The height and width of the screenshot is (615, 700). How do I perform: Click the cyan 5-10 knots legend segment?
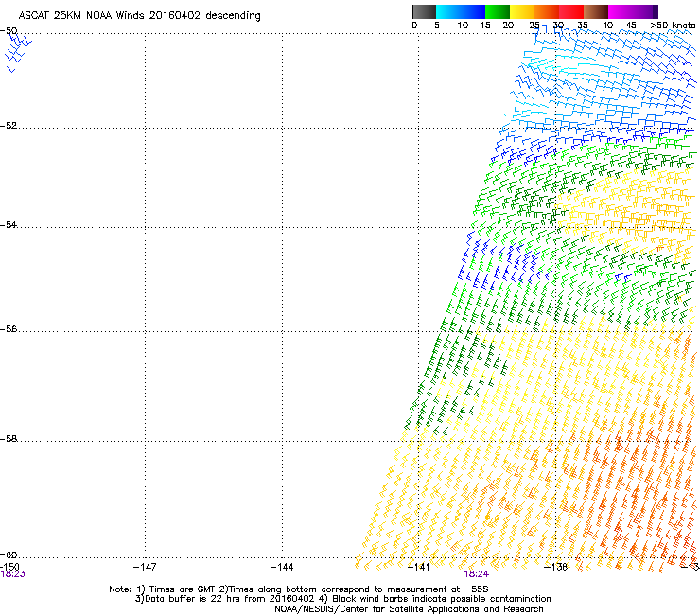point(448,11)
